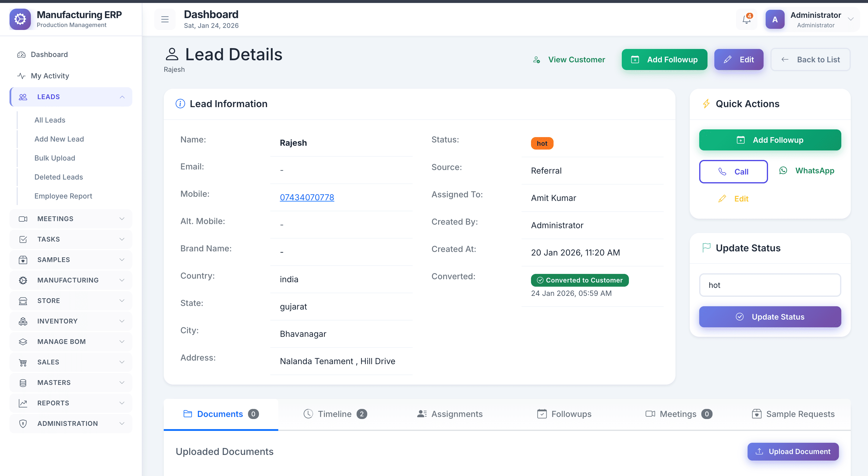The image size is (868, 476).
Task: Click the Administrator avatar badge
Action: pos(775,20)
